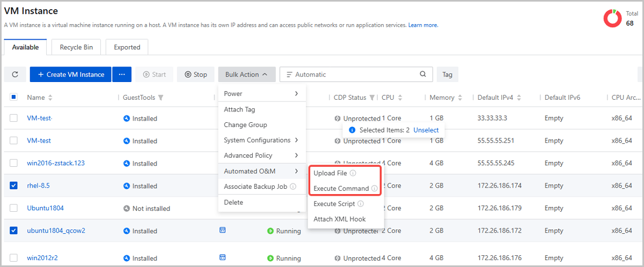Select Execute Command from the submenu

(341, 189)
